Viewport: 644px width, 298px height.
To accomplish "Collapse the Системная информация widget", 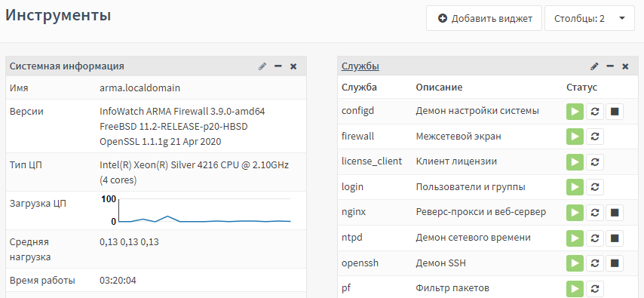I will click(278, 66).
